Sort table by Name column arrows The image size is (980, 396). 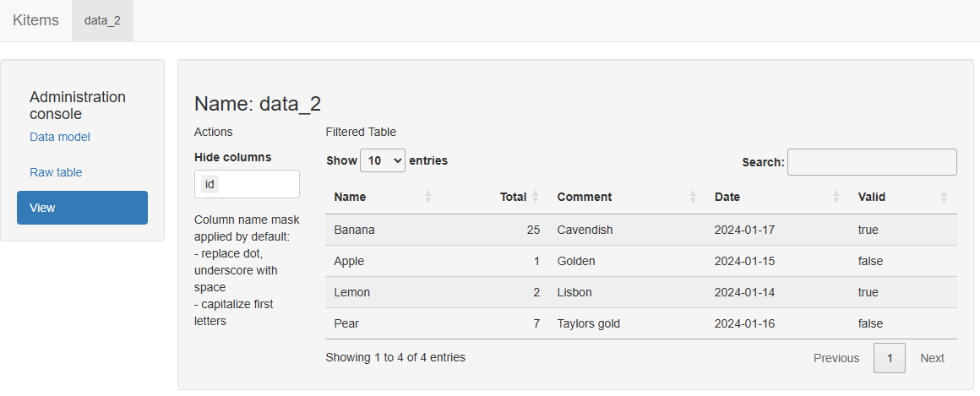click(x=427, y=197)
